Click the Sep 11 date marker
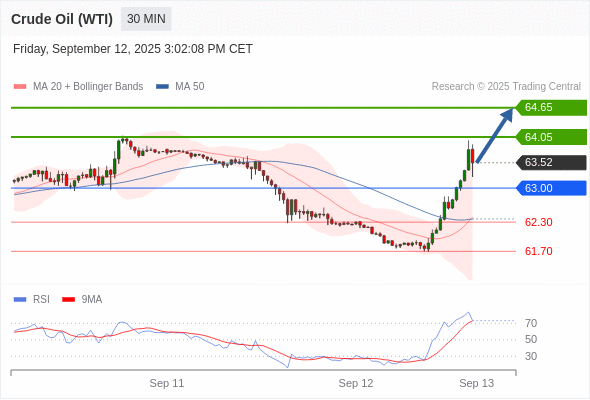This screenshot has width=590, height=400. pyautogui.click(x=167, y=383)
